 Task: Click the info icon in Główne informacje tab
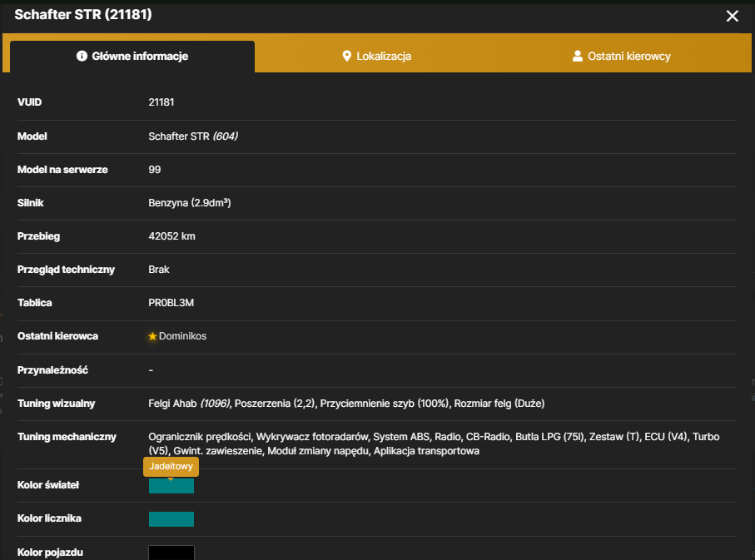click(x=82, y=56)
